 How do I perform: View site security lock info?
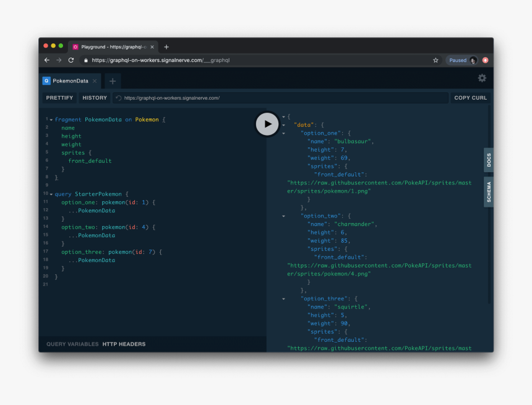pyautogui.click(x=86, y=60)
